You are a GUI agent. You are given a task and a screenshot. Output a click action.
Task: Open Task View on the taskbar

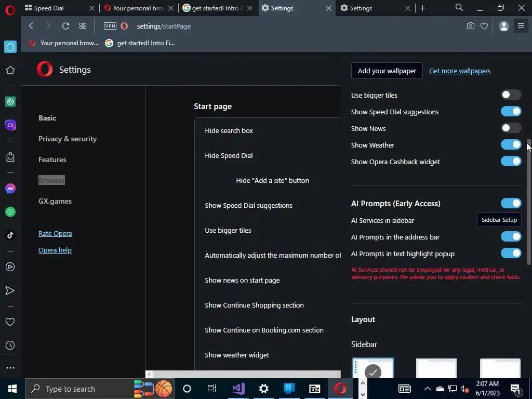212,389
